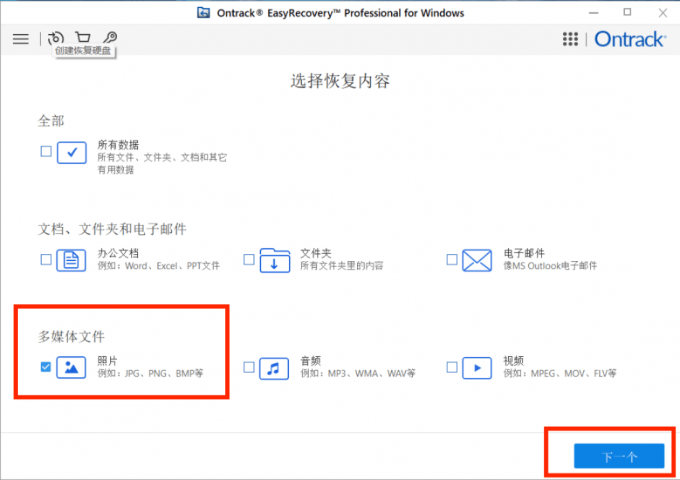Click the photo picture icon
This screenshot has height=480, width=680.
[x=72, y=368]
